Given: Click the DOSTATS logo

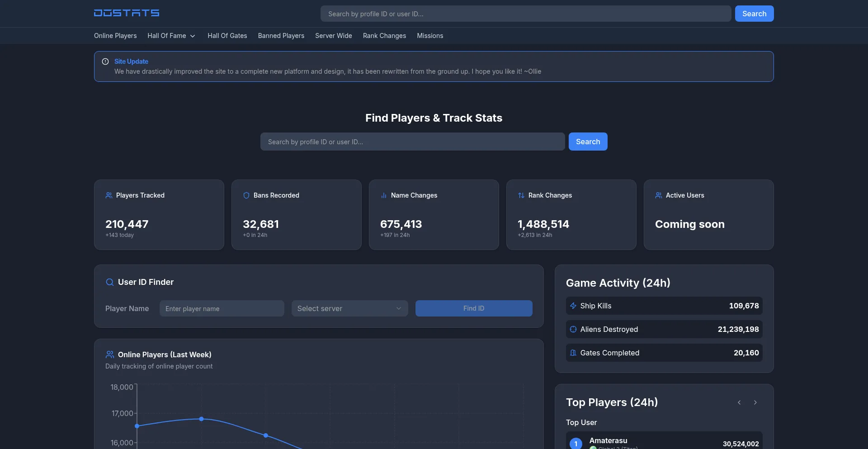Looking at the screenshot, I should 127,13.
